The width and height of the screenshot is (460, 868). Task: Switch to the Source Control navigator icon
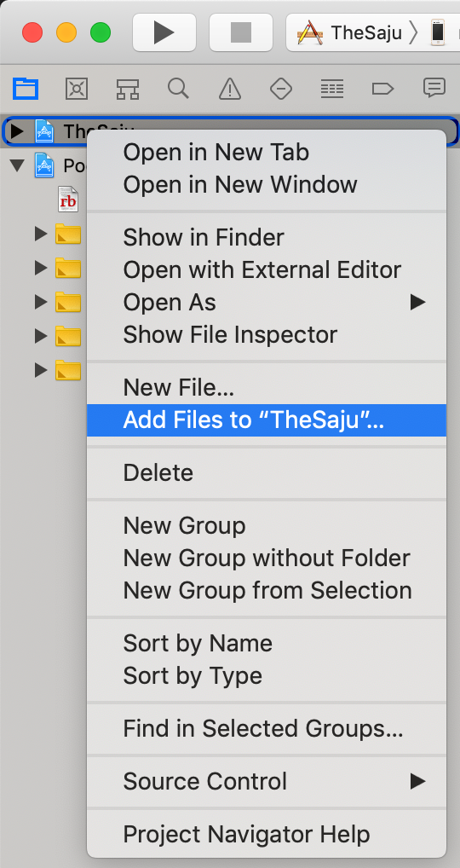point(77,89)
